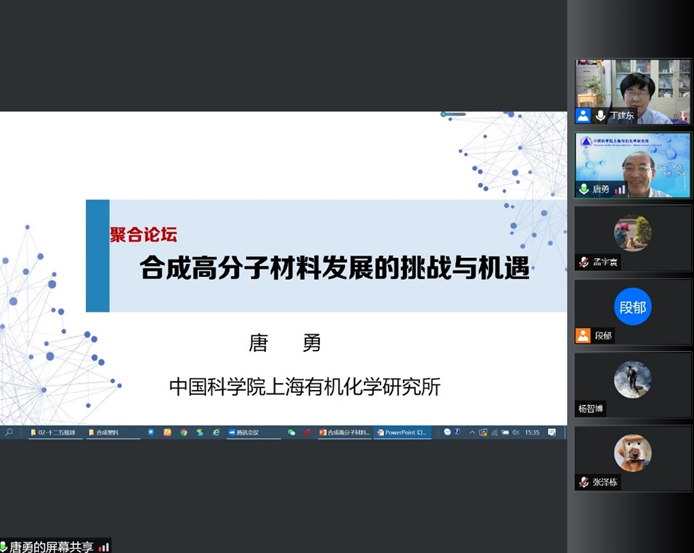Select 杨智博's participant tile

tap(633, 384)
